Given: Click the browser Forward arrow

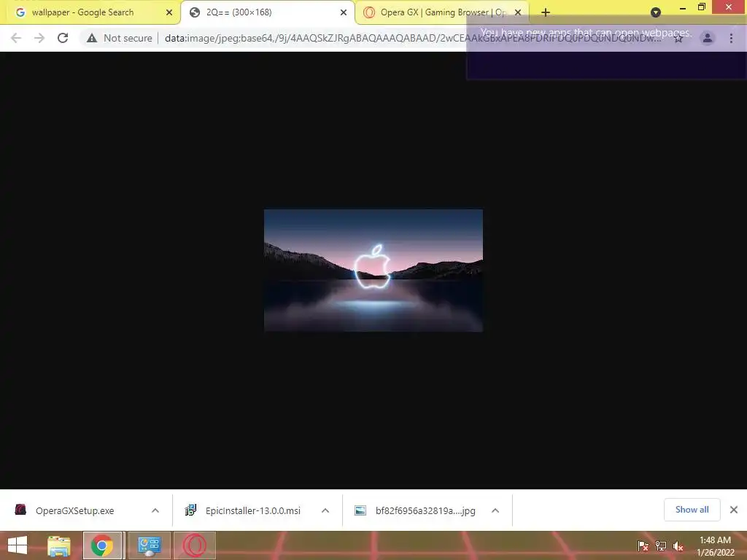Looking at the screenshot, I should 39,38.
